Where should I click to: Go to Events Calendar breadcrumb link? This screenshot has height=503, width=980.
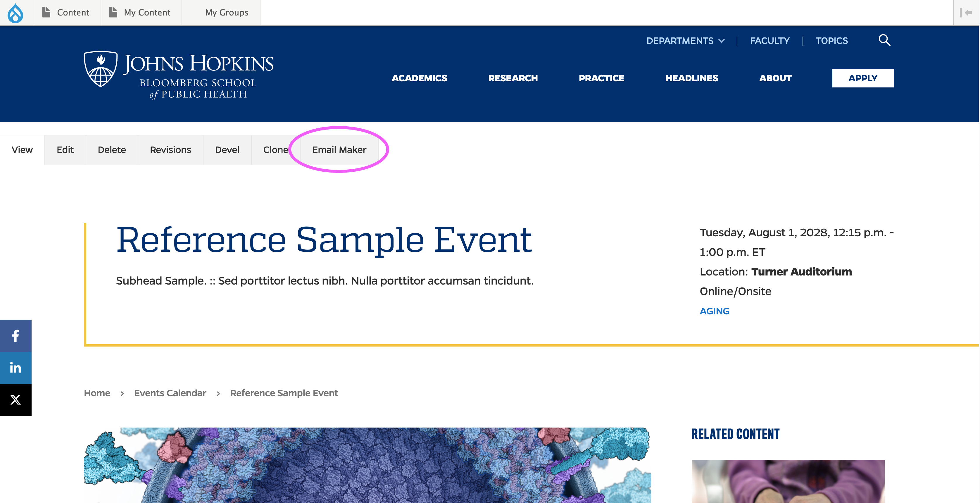pyautogui.click(x=170, y=393)
